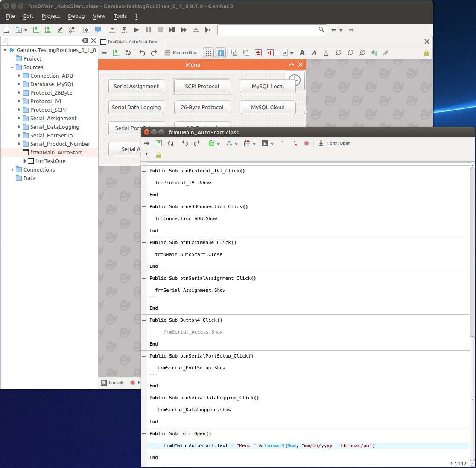Click the Run (play) button in main toolbar
The image size is (476, 468).
[x=136, y=30]
